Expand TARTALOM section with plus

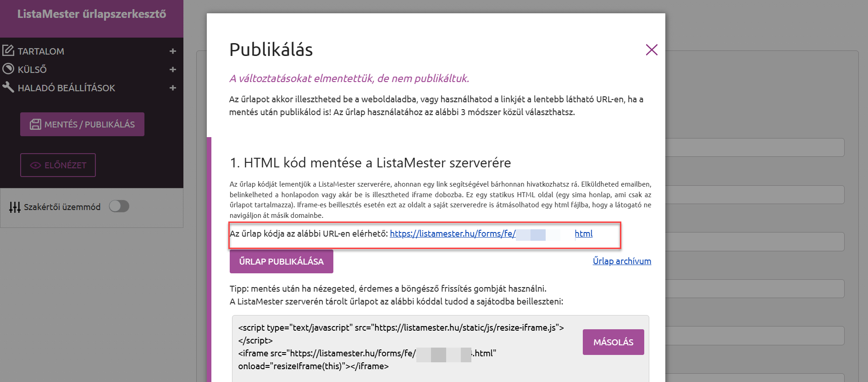point(173,51)
